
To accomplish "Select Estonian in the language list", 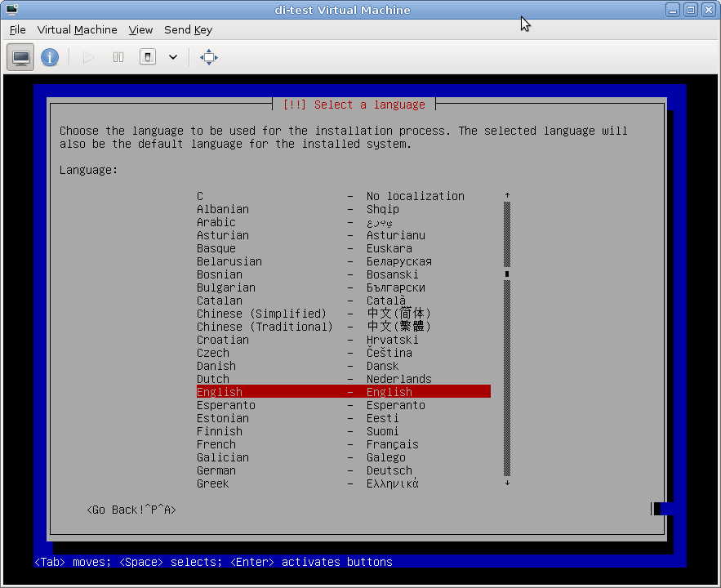I will tap(344, 418).
